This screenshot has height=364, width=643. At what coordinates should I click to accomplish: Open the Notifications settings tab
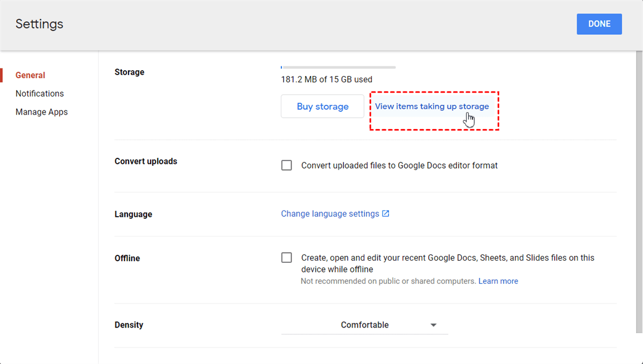[40, 94]
